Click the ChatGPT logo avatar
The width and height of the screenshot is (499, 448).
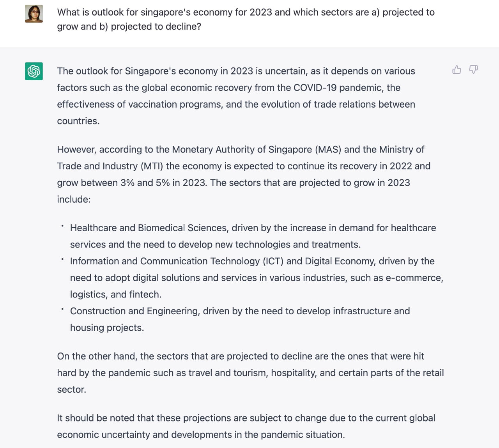[x=34, y=71]
